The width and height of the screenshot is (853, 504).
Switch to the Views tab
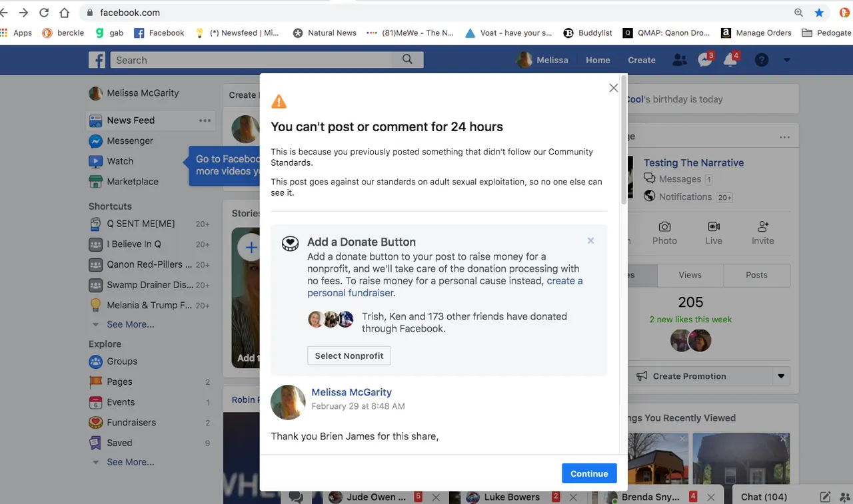[x=690, y=275]
